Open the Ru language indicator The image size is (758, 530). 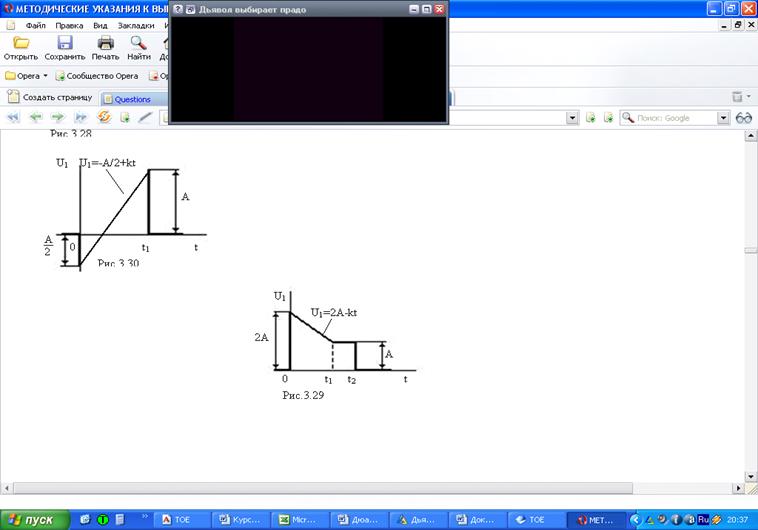(703, 520)
